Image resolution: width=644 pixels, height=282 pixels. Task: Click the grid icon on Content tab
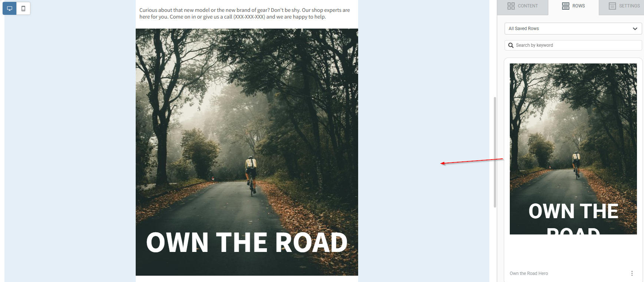point(511,6)
